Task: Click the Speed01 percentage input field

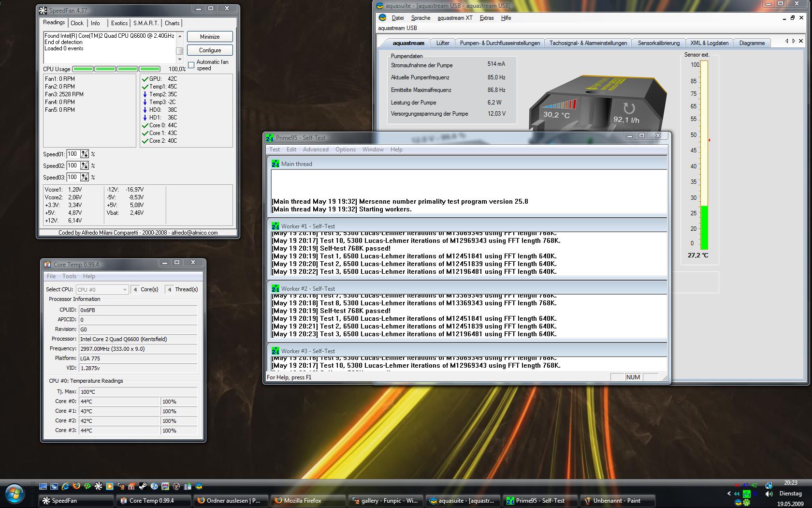Action: [x=73, y=154]
